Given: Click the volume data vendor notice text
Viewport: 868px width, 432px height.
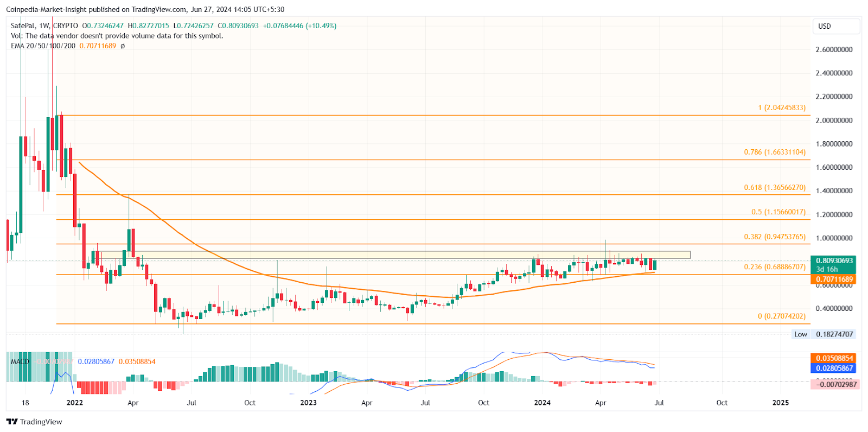Looking at the screenshot, I should pos(117,36).
